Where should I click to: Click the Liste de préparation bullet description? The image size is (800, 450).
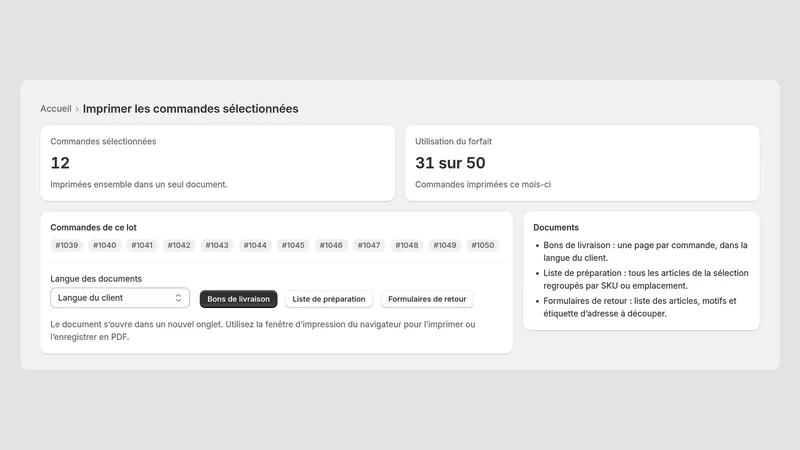(x=645, y=280)
